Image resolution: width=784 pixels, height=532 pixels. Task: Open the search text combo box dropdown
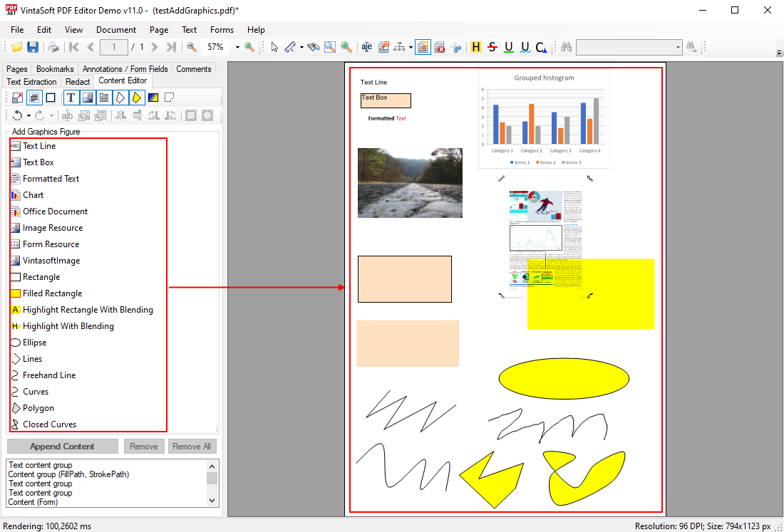(678, 47)
